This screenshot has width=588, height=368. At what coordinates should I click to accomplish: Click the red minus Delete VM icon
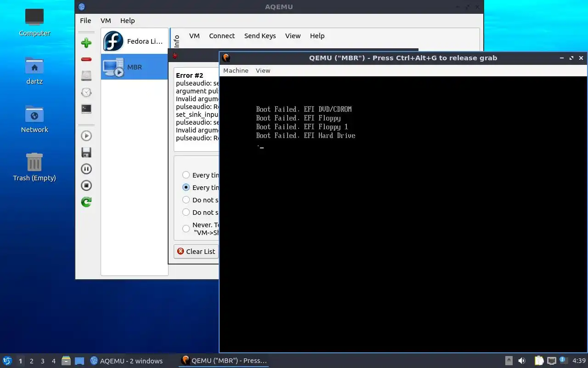tap(86, 59)
